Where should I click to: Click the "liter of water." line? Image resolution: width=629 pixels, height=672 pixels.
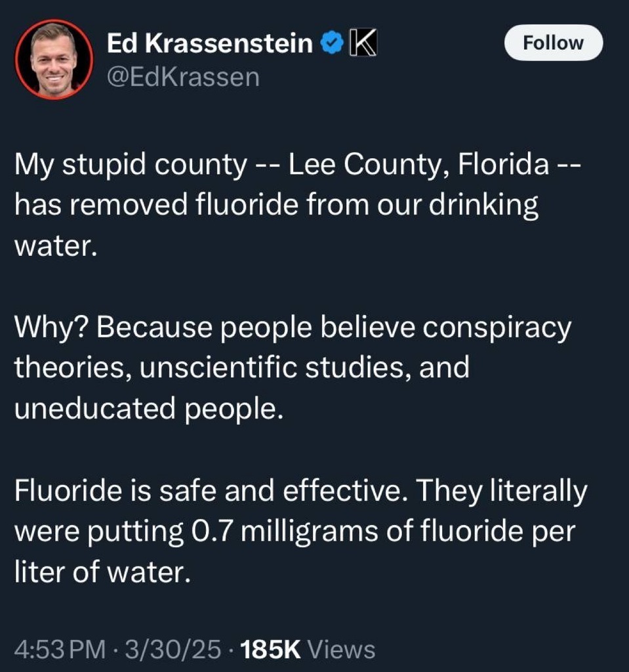click(102, 572)
